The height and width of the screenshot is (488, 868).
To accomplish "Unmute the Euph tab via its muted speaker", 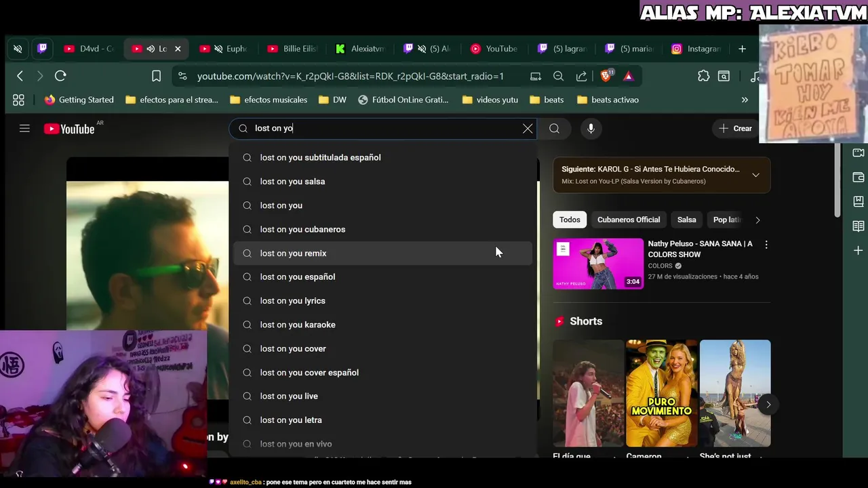I will [x=218, y=49].
